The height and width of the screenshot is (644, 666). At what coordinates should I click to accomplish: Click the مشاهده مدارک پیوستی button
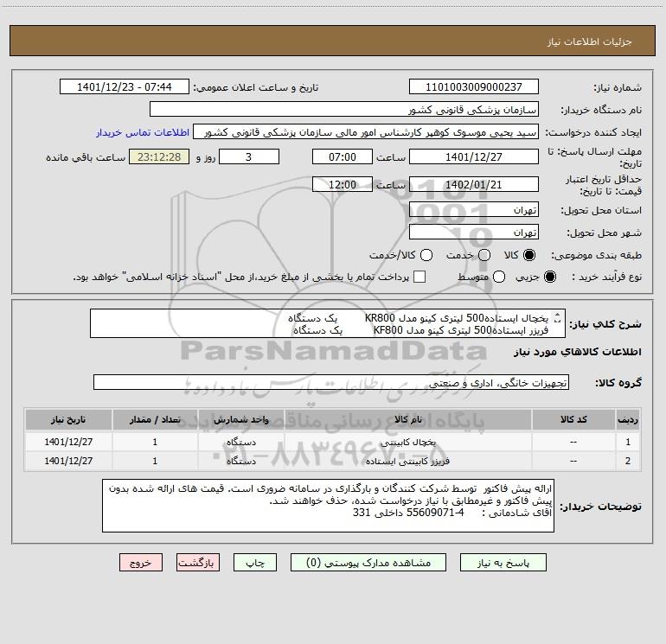tap(368, 563)
